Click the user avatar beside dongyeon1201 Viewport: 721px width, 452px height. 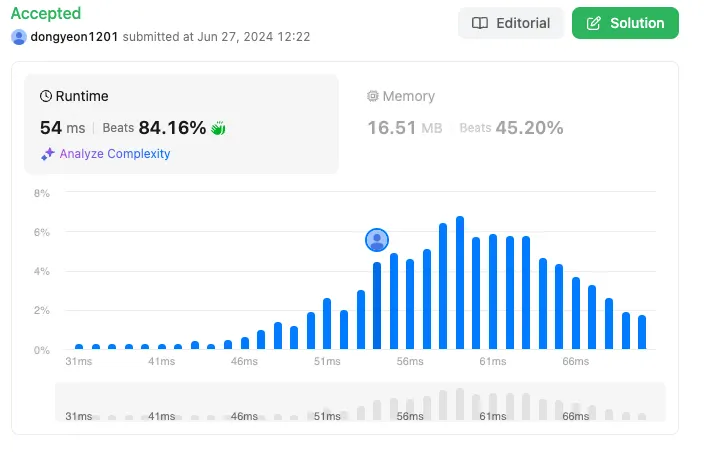tap(19, 37)
